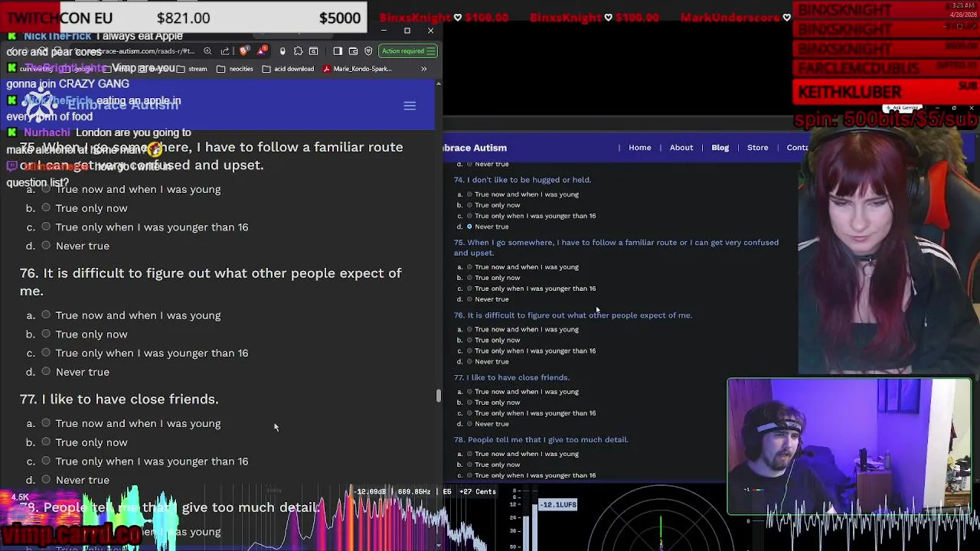The image size is (980, 551).
Task: Toggle the browser sidebar panel icon
Action: [338, 51]
